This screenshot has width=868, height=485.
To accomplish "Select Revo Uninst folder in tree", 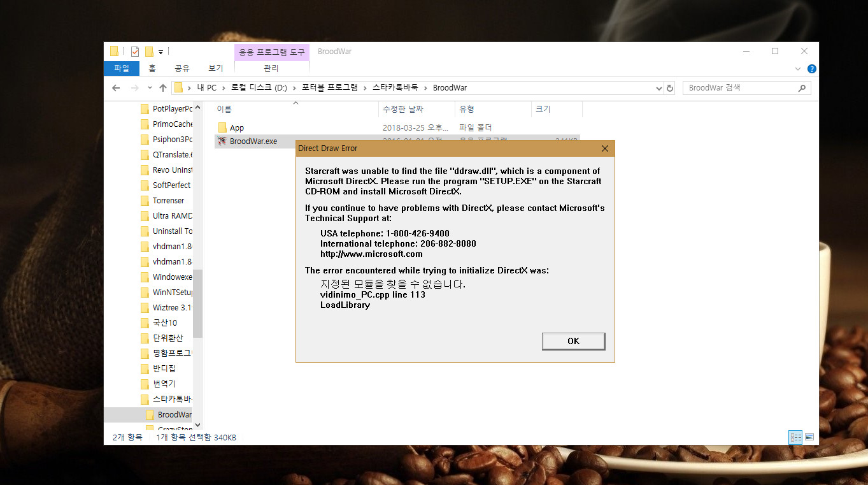I will 166,170.
